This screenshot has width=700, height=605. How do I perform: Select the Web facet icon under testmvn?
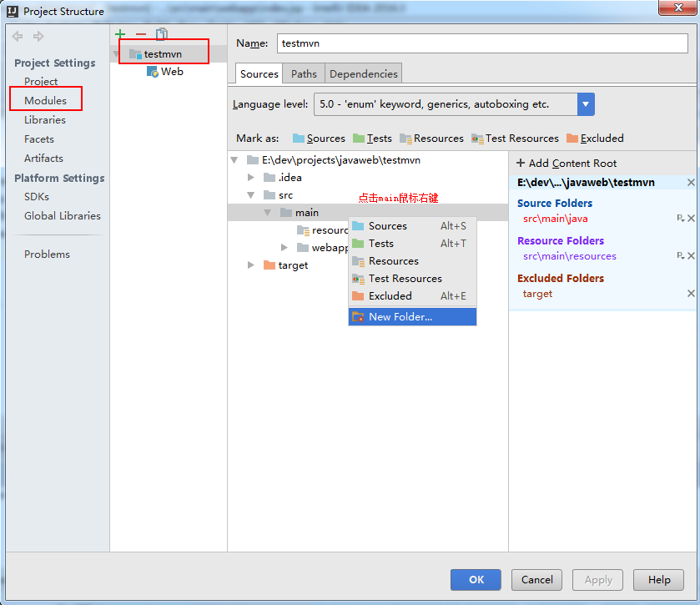click(x=152, y=72)
